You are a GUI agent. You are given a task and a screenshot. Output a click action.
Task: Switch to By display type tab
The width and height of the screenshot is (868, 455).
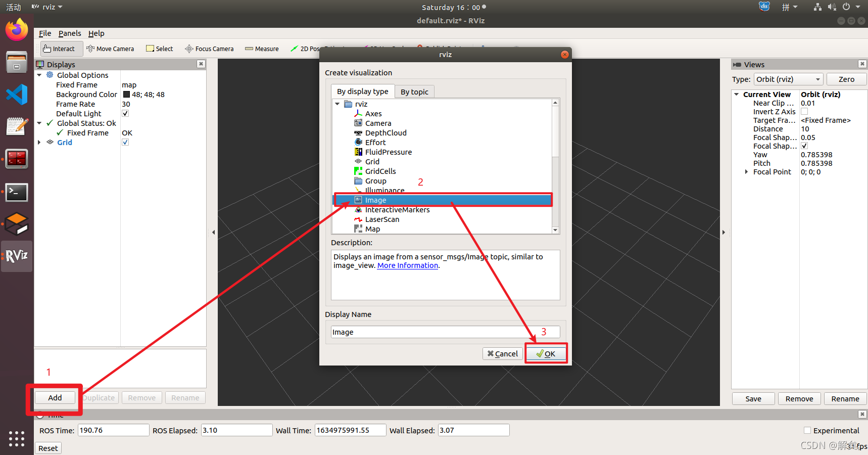click(x=363, y=92)
